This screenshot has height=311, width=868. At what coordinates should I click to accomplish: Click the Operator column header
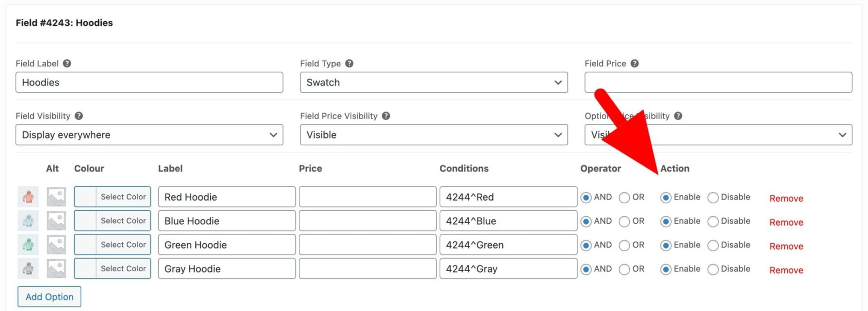click(x=600, y=168)
